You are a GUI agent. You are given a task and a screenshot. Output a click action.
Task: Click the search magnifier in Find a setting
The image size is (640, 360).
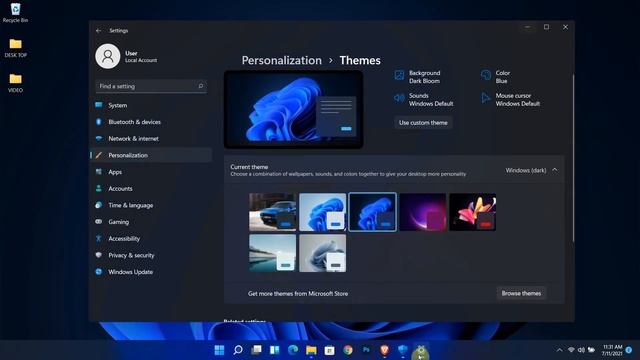tap(200, 86)
